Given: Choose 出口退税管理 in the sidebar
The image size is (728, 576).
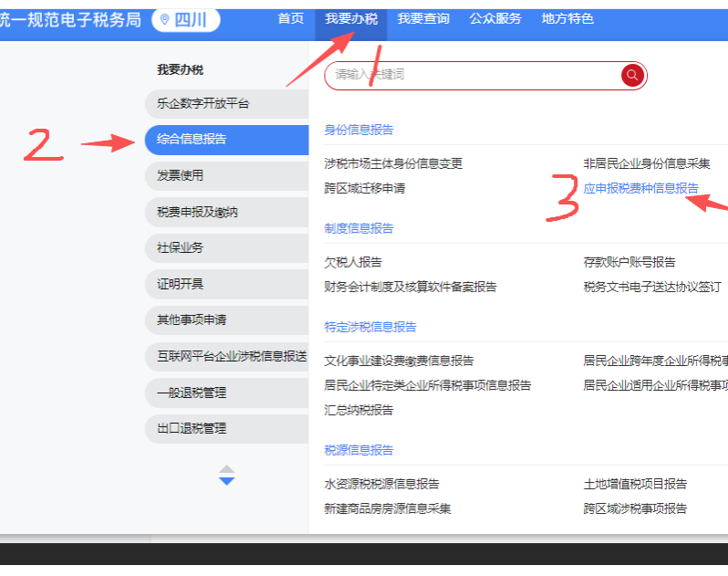Looking at the screenshot, I should [x=226, y=428].
